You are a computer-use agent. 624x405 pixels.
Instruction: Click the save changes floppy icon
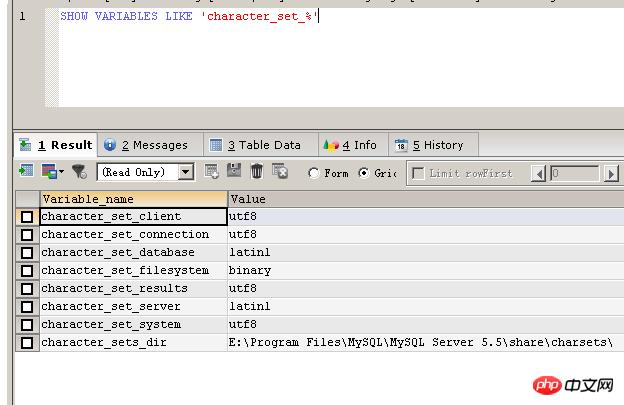[234, 171]
